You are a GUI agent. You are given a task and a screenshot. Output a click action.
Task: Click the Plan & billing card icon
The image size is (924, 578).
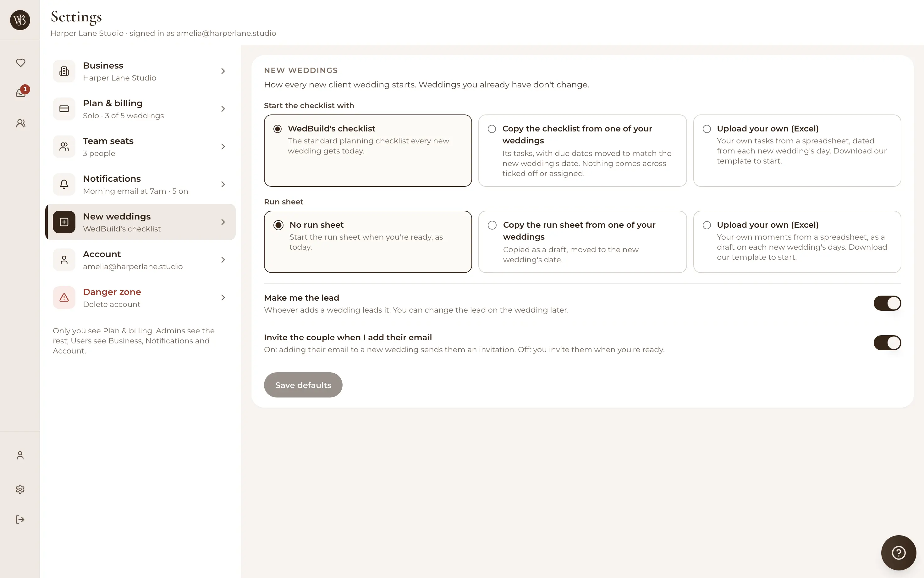pyautogui.click(x=64, y=109)
